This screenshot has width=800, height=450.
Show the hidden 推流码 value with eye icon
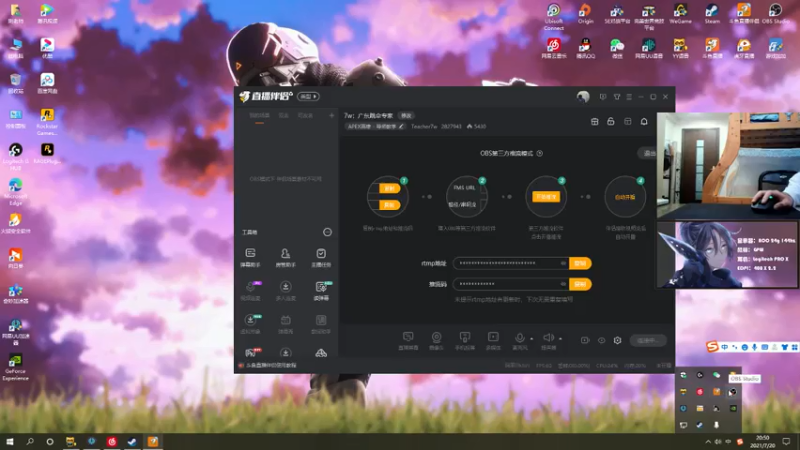[x=563, y=284]
